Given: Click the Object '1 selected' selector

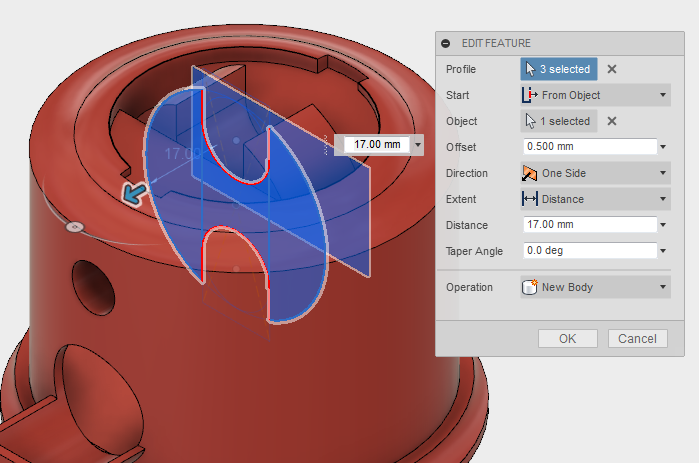Looking at the screenshot, I should [x=559, y=121].
